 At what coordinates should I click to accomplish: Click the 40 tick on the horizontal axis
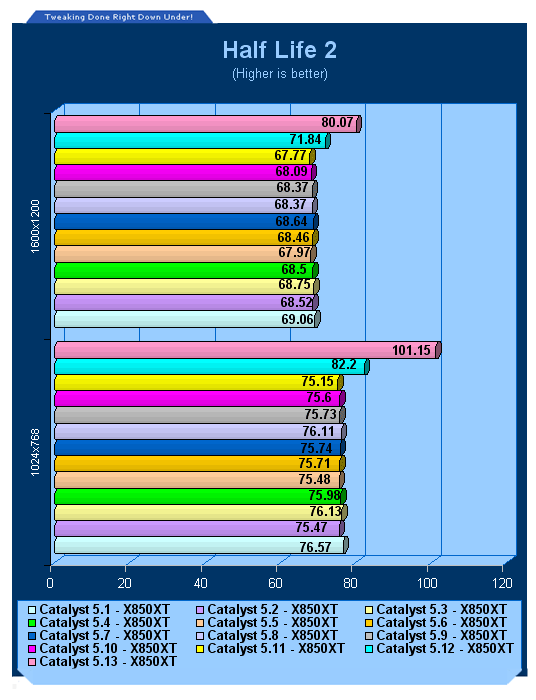tap(200, 583)
